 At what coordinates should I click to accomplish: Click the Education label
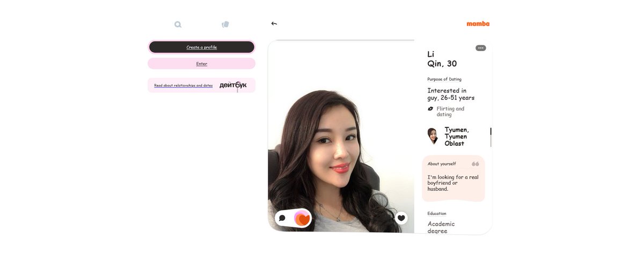[437, 213]
